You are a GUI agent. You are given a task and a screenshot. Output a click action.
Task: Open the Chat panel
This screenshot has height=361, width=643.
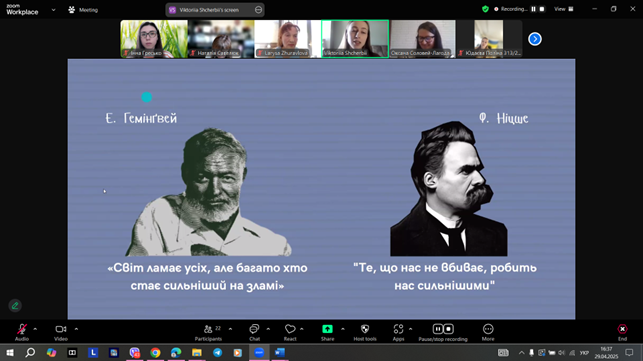tap(254, 332)
